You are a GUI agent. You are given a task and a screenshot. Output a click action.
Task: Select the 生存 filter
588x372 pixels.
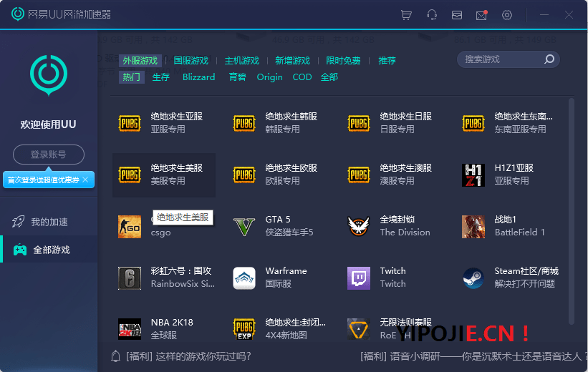pos(161,77)
